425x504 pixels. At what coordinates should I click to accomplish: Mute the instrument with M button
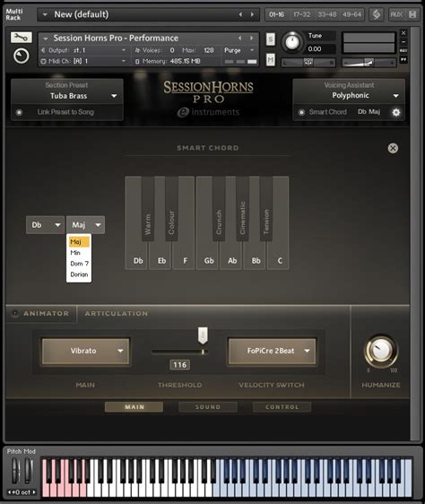click(x=271, y=59)
